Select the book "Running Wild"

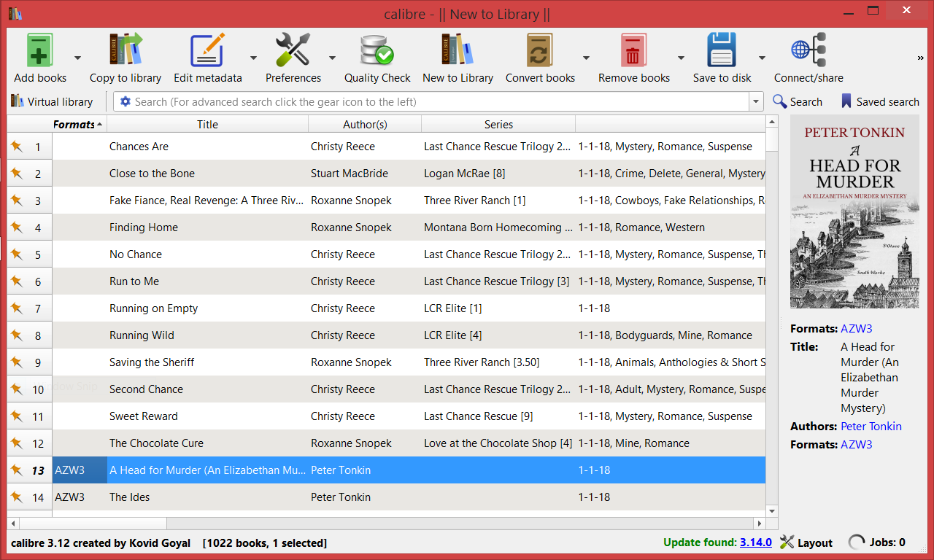pos(142,335)
